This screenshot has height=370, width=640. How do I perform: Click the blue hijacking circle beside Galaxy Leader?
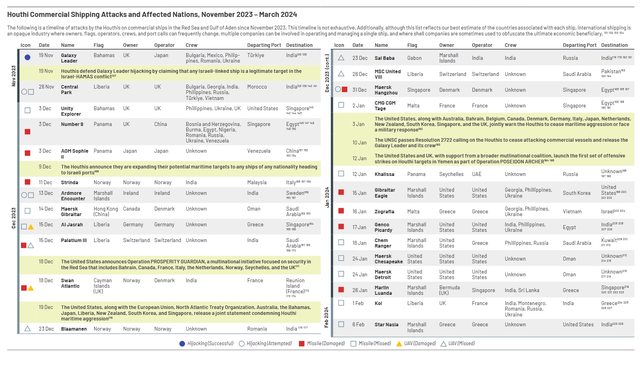(x=27, y=58)
